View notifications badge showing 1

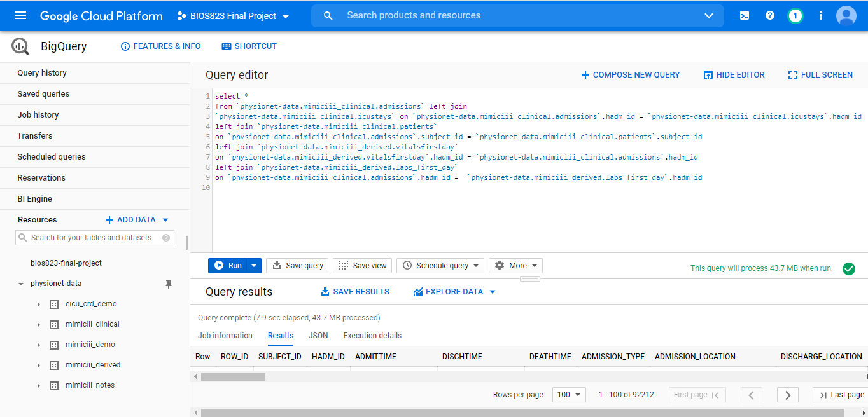[x=795, y=16]
